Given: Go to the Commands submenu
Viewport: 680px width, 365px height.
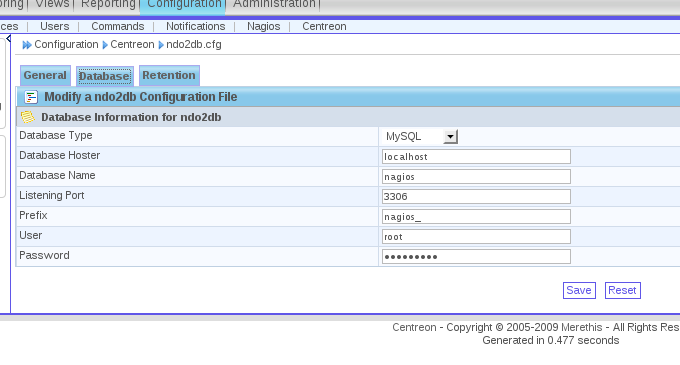Looking at the screenshot, I should tap(118, 26).
